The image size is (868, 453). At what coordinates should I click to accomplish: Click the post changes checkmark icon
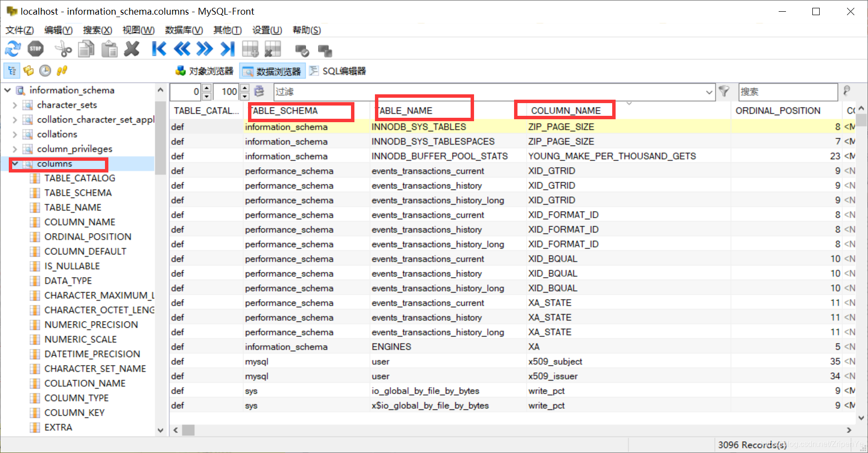point(302,50)
